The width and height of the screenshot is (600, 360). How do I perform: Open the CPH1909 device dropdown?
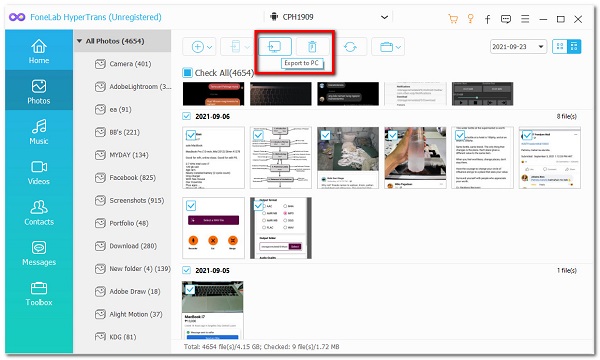(x=329, y=17)
